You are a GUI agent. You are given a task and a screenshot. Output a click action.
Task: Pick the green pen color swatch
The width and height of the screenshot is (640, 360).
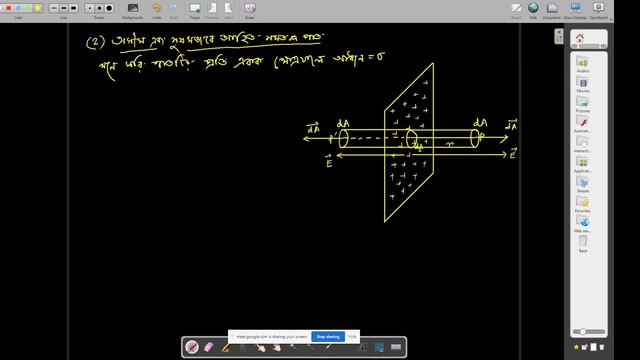pyautogui.click(x=28, y=8)
